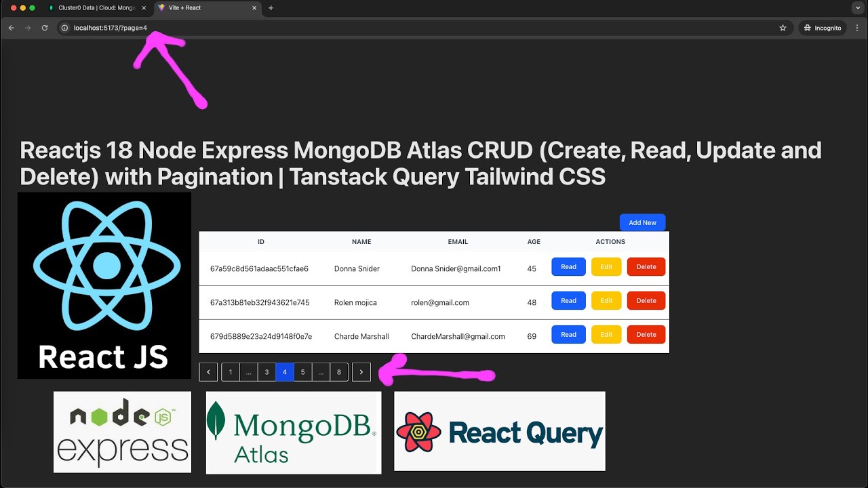Screen dimensions: 868x488
Task: Click the AGE column header
Action: pyautogui.click(x=534, y=242)
